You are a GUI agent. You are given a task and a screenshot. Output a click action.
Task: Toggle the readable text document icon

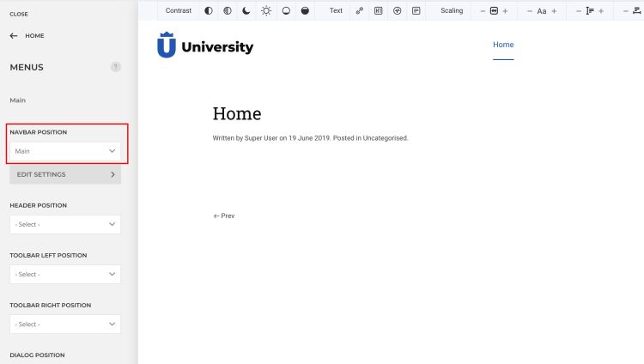coord(416,10)
